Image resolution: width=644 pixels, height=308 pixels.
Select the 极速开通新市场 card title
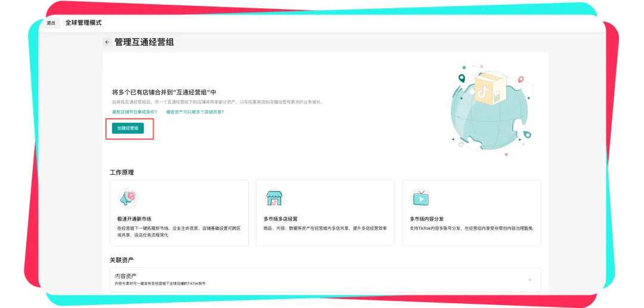[x=134, y=219]
